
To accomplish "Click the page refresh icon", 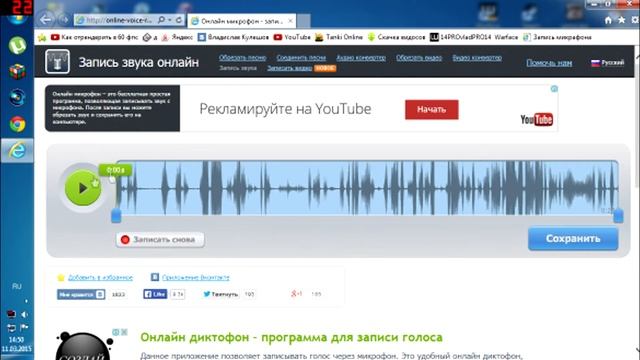I will pyautogui.click(x=179, y=20).
